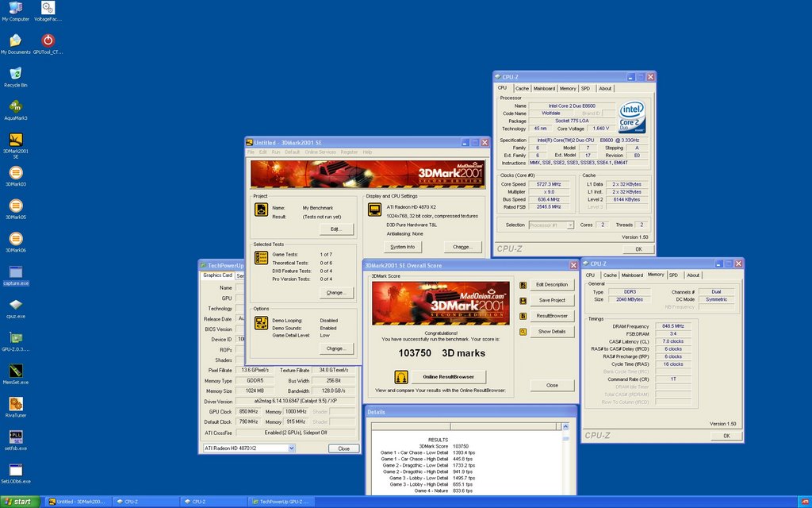
Task: Click the floppy icon beside Save Project
Action: (x=523, y=301)
